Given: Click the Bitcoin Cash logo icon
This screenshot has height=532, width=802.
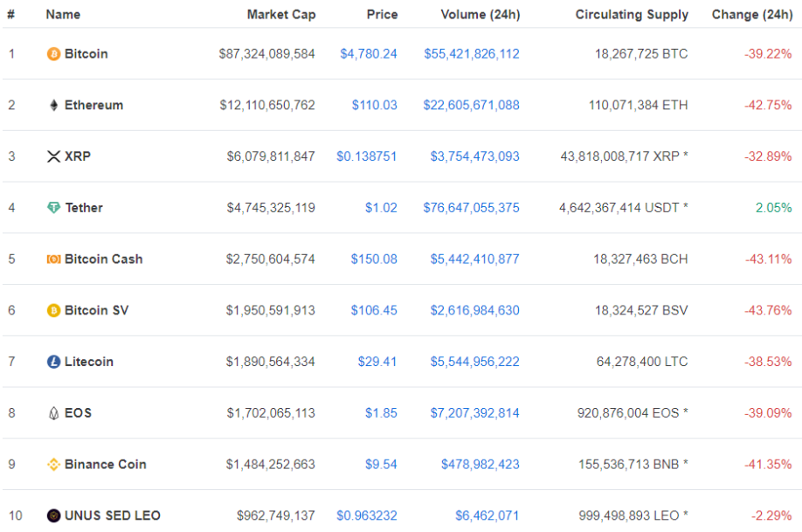Looking at the screenshot, I should 53,259.
